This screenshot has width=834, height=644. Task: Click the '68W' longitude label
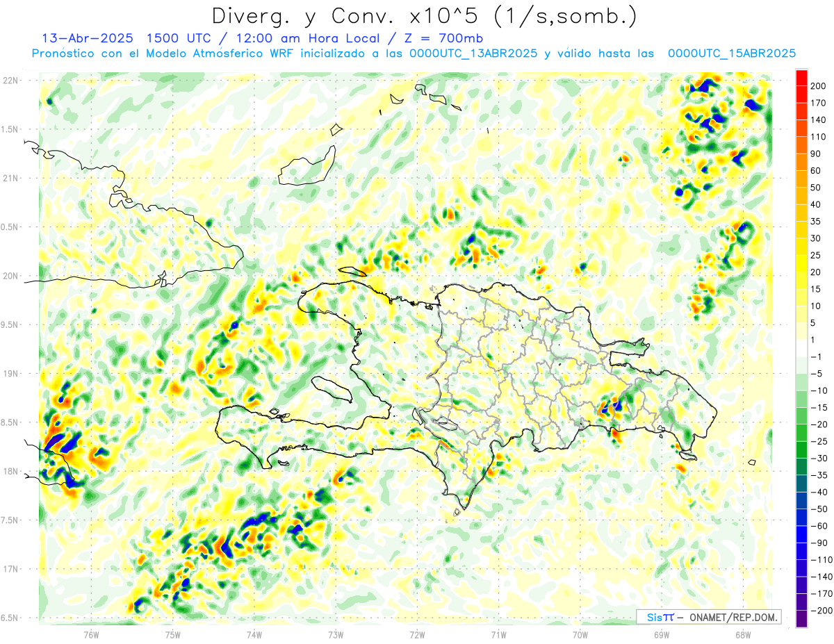pos(742,635)
